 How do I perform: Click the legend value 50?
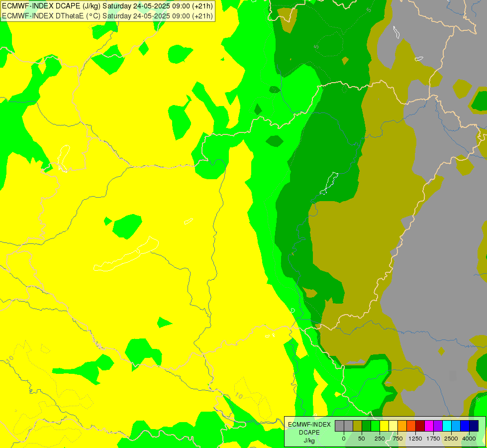[x=362, y=439]
